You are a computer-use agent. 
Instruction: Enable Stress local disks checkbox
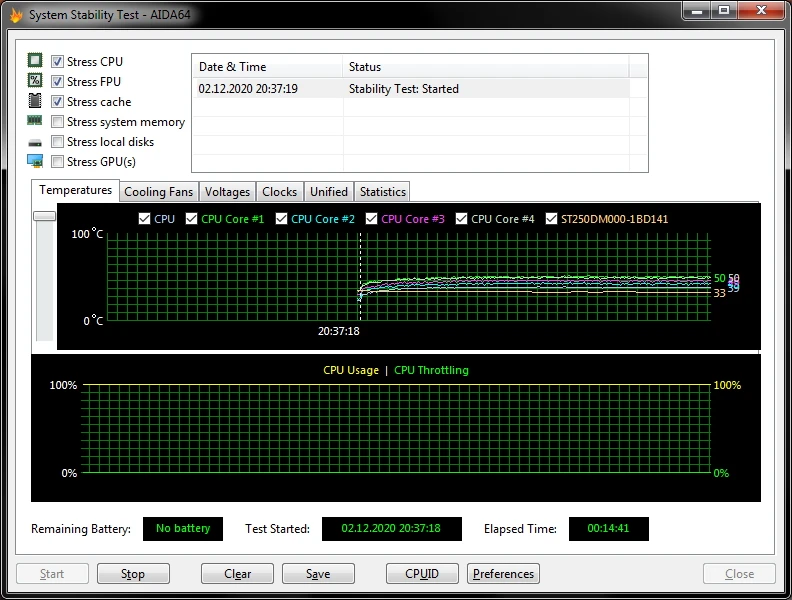click(58, 141)
